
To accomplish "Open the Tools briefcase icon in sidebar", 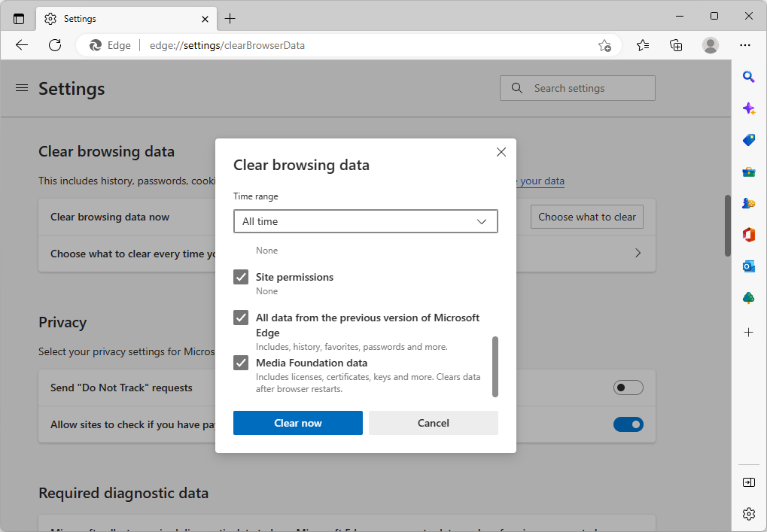I will 748,172.
